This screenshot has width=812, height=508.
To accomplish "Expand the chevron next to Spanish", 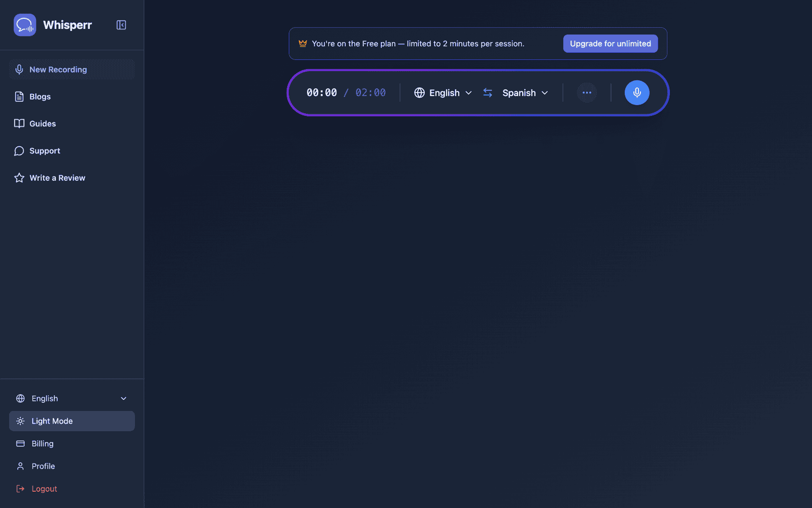I will [x=545, y=93].
